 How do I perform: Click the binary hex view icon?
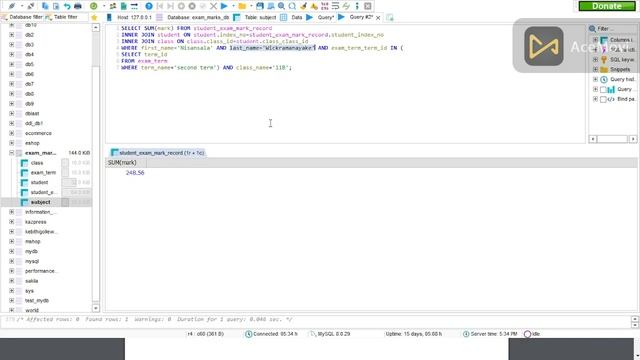pyautogui.click(x=325, y=6)
